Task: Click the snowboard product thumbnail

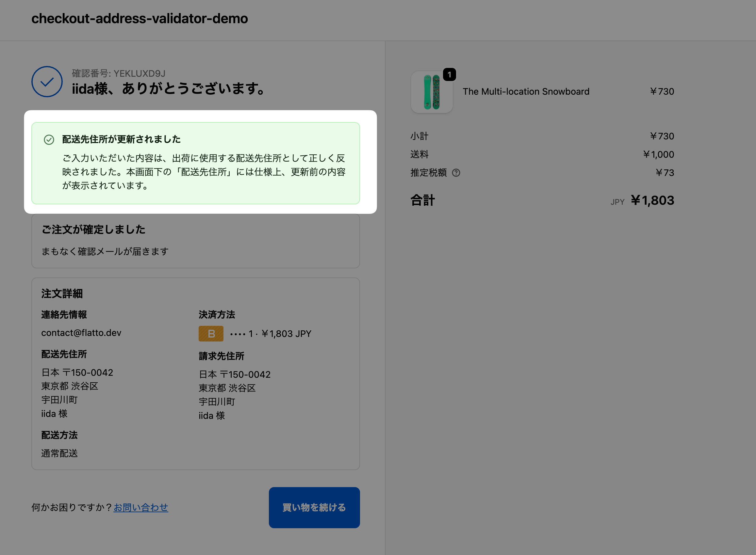Action: (432, 92)
